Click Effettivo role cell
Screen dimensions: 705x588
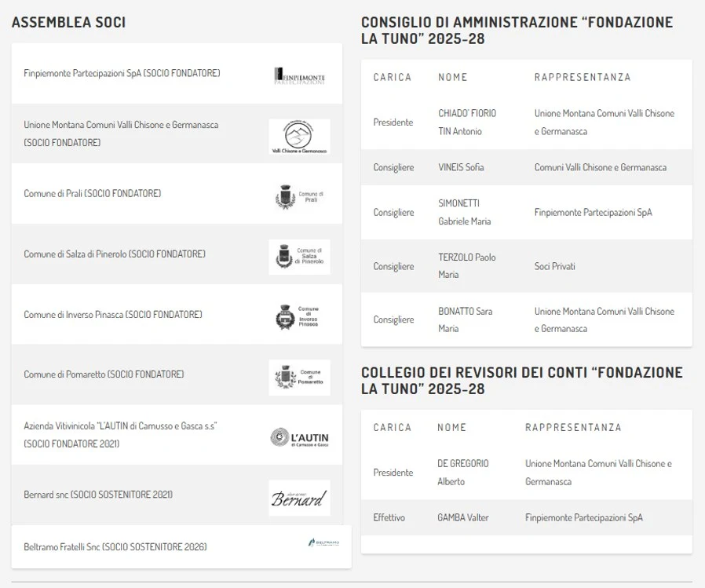[389, 517]
